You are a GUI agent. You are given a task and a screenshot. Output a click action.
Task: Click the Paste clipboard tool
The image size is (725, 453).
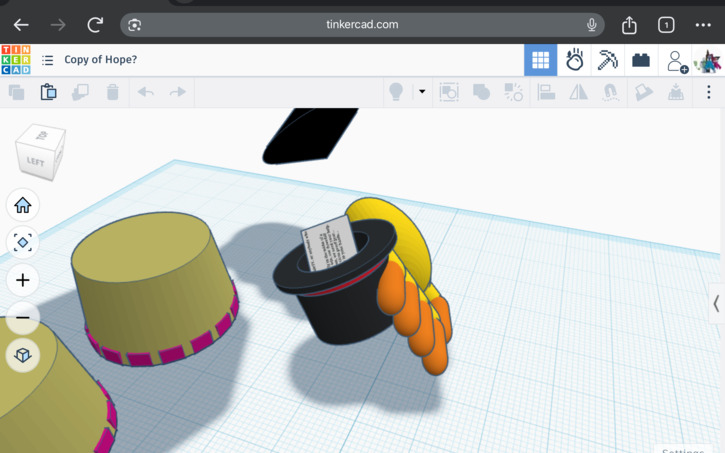click(x=48, y=92)
